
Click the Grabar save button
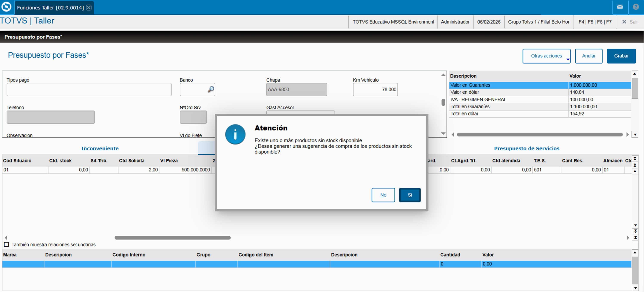(x=621, y=56)
